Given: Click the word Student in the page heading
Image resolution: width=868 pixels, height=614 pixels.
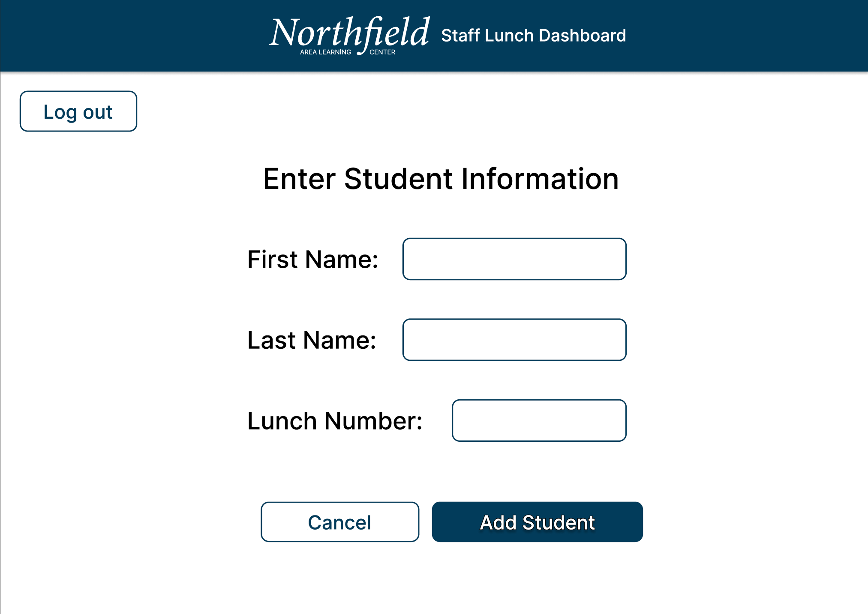Looking at the screenshot, I should coord(398,179).
